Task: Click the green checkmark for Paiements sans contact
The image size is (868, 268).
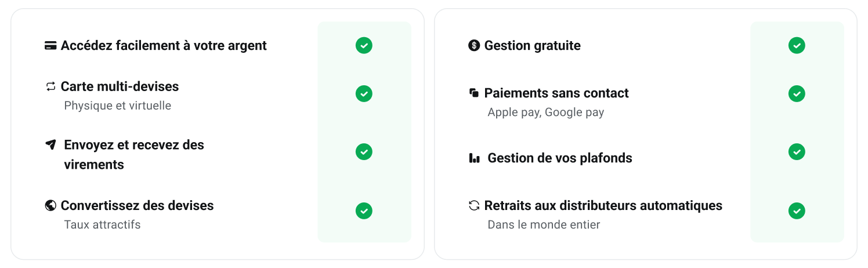Action: [x=797, y=93]
